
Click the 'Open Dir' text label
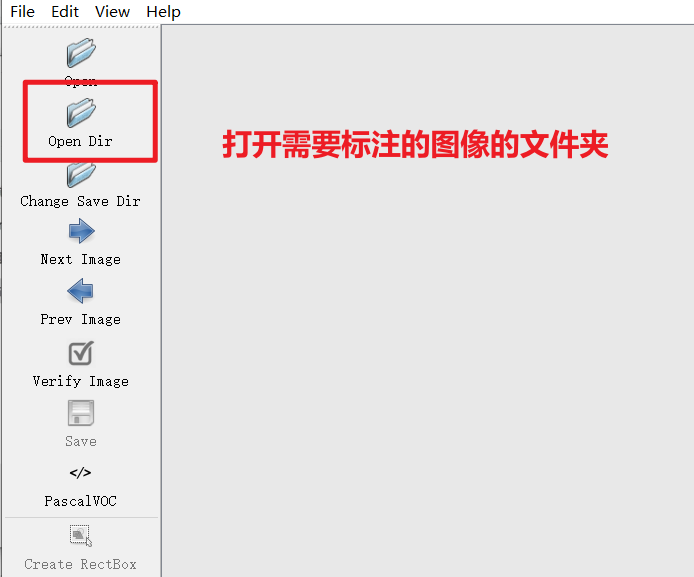80,141
